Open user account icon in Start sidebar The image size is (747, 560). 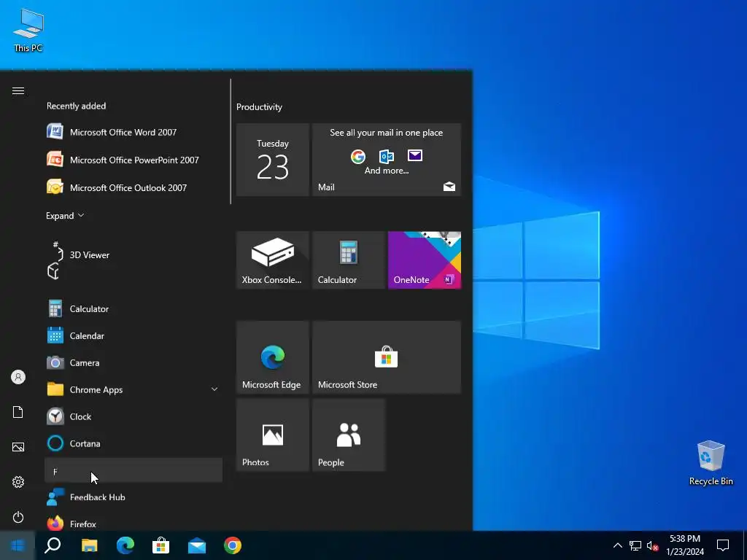point(18,377)
